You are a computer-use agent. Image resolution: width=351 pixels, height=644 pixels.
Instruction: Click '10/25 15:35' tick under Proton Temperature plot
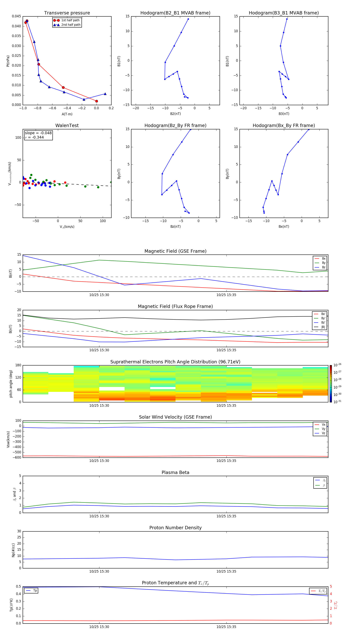pos(226,627)
